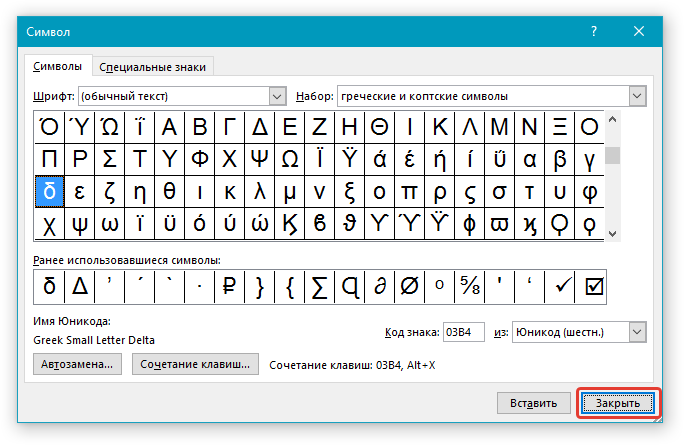The height and width of the screenshot is (445, 684).
Task: Click the Вставить button
Action: (534, 403)
